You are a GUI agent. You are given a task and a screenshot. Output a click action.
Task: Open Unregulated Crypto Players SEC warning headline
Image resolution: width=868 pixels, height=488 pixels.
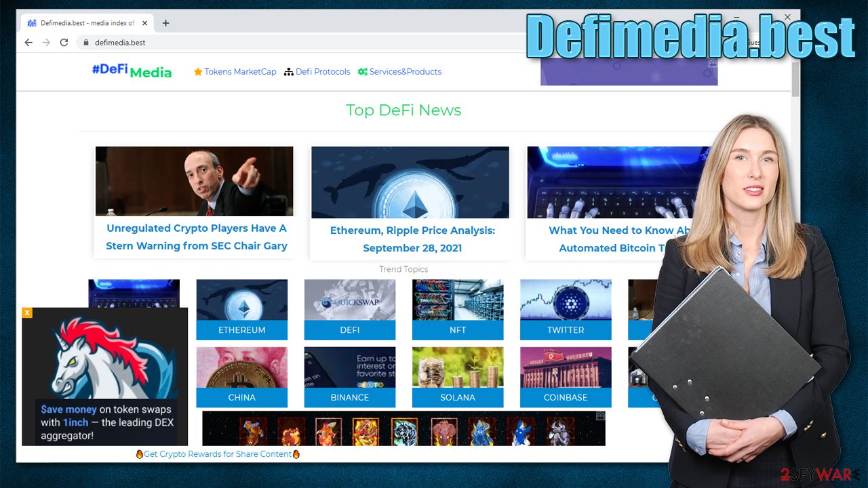197,237
